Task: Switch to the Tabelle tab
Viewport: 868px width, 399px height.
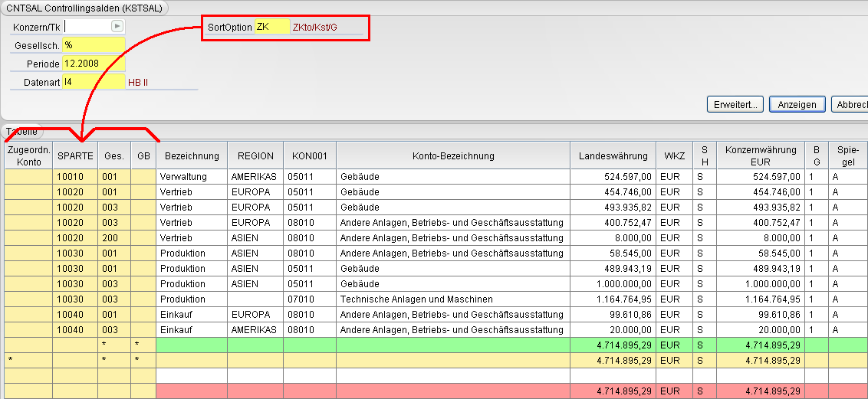Action: pyautogui.click(x=22, y=132)
